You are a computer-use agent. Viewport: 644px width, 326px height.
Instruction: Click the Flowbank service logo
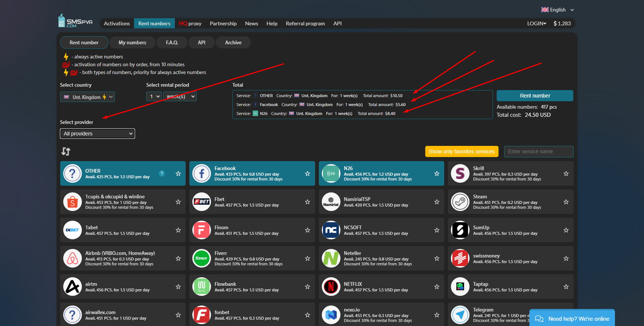(202, 287)
